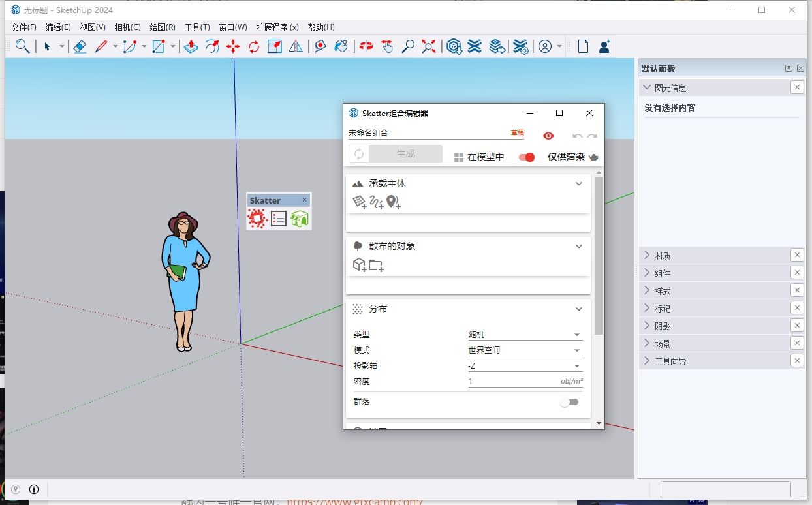Select the Flip mirror tool
Screen dimensions: 812x505
point(296,46)
